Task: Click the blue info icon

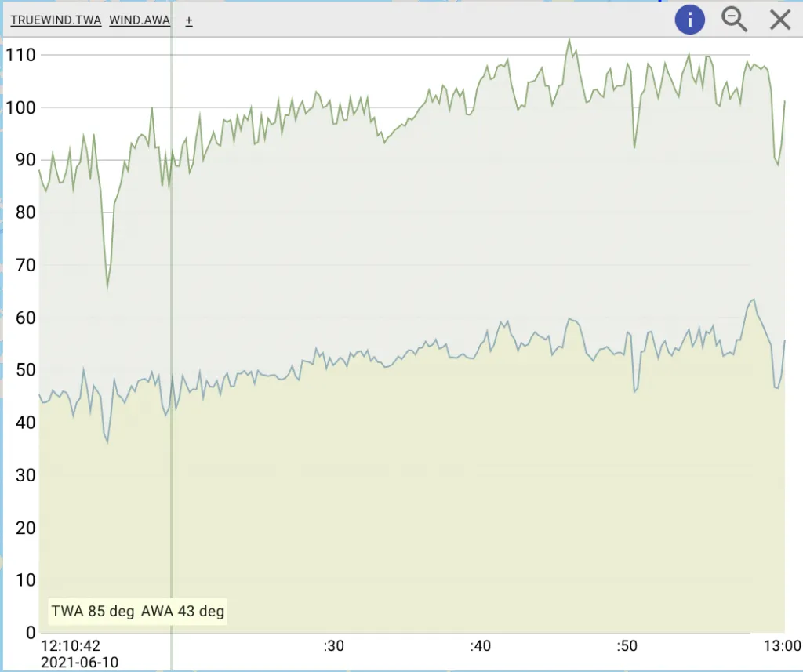Action: (x=690, y=20)
